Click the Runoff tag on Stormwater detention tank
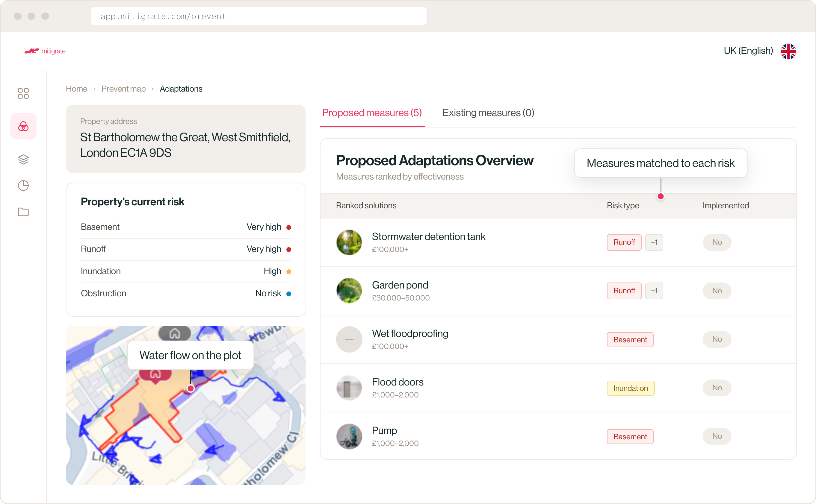The image size is (816, 504). coord(624,242)
